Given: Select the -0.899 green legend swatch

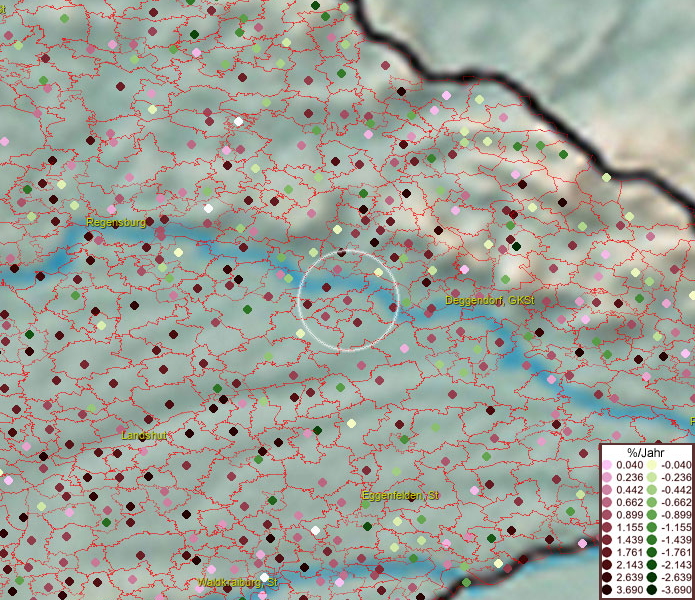Looking at the screenshot, I should (651, 515).
